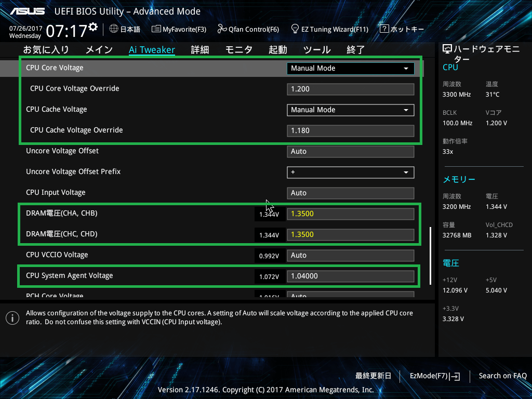Image resolution: width=532 pixels, height=399 pixels.
Task: Click the EZ Tuning Wizard bulb icon
Action: [295, 29]
